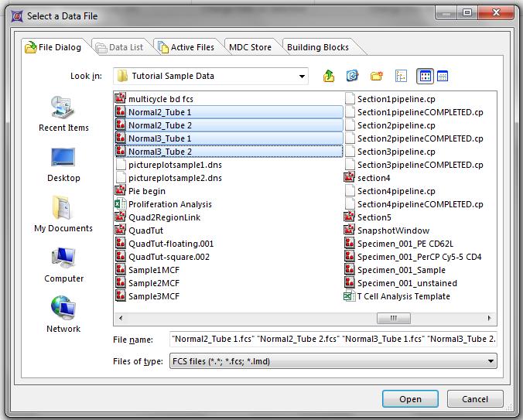Open the MDC Store tab
Screen dimensions: 523x420
click(250, 47)
